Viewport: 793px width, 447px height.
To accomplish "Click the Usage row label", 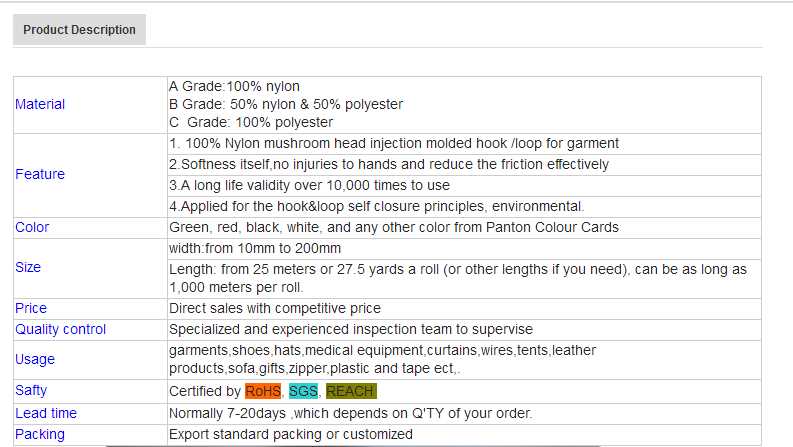I will 35,359.
